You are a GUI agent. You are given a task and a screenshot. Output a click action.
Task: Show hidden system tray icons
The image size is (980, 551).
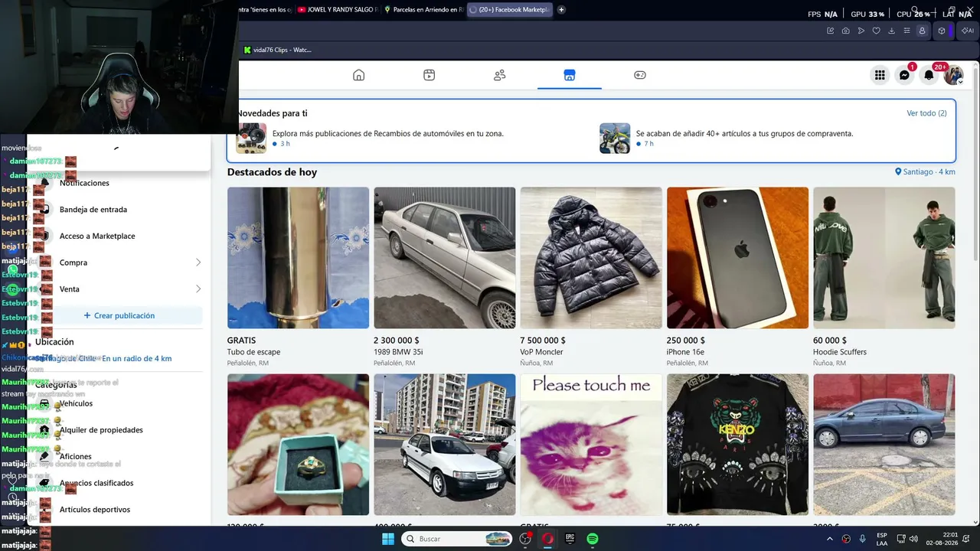point(829,539)
